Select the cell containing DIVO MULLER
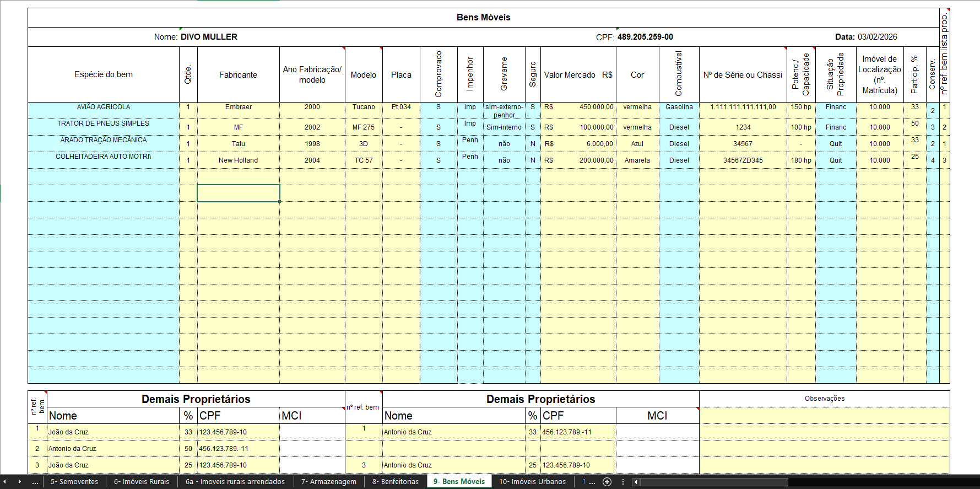Image resolution: width=980 pixels, height=489 pixels. click(209, 37)
